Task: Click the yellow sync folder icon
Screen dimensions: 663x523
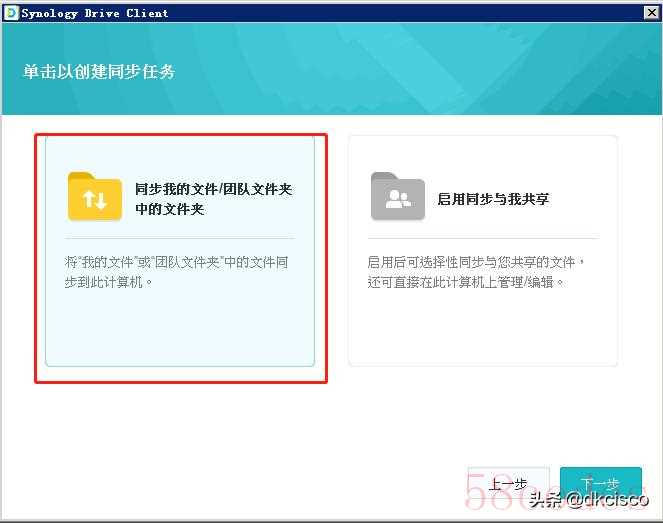Action: 95,196
